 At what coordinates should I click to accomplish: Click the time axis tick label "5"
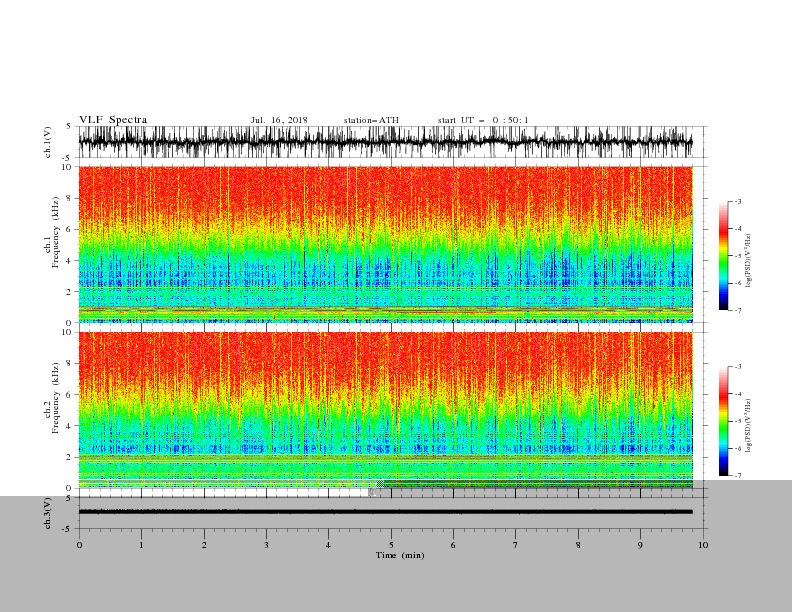pyautogui.click(x=391, y=545)
